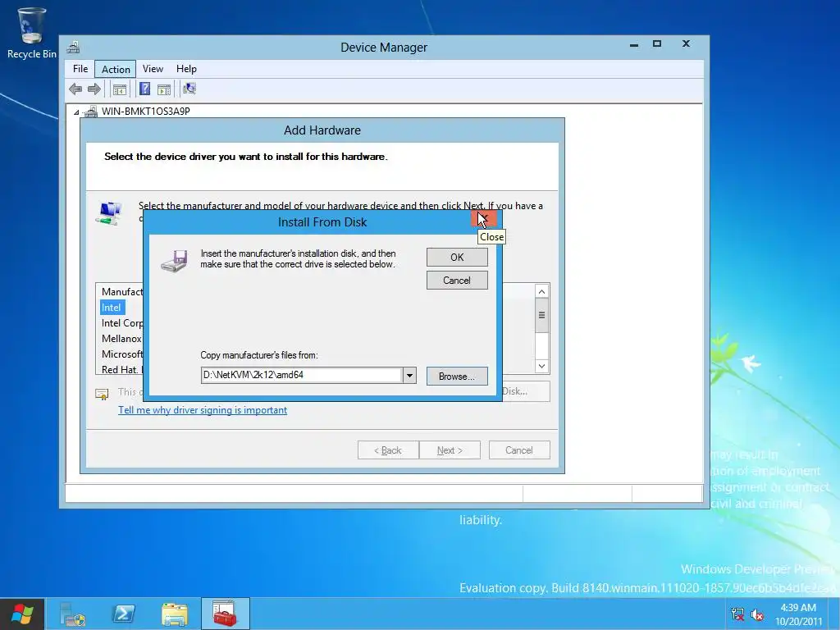This screenshot has width=840, height=630.
Task: Open the Start button on taskbar
Action: click(21, 614)
